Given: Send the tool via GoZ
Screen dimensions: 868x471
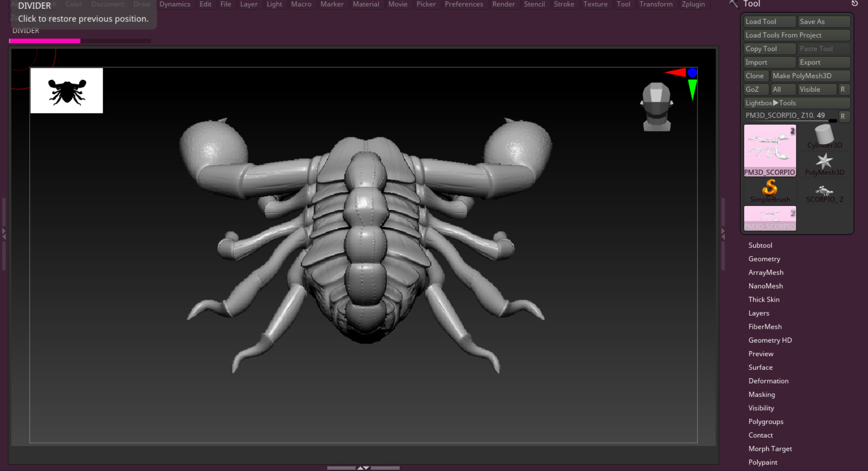Looking at the screenshot, I should pyautogui.click(x=756, y=89).
